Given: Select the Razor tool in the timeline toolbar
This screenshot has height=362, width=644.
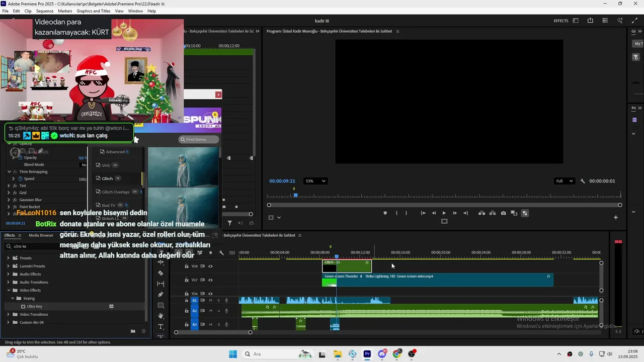Looking at the screenshot, I should coord(160,273).
